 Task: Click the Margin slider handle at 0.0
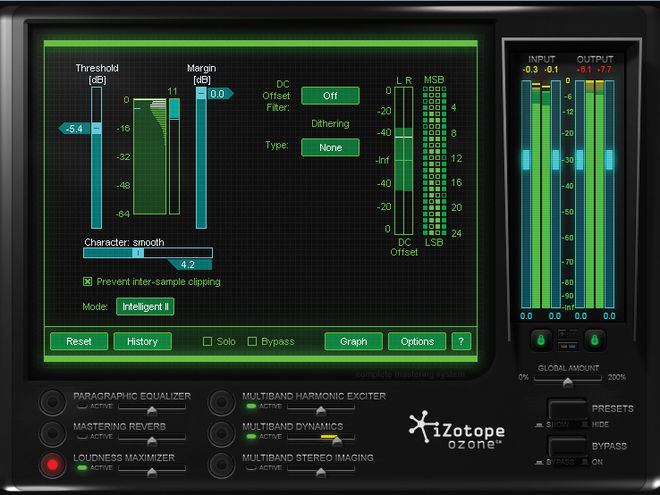(201, 93)
